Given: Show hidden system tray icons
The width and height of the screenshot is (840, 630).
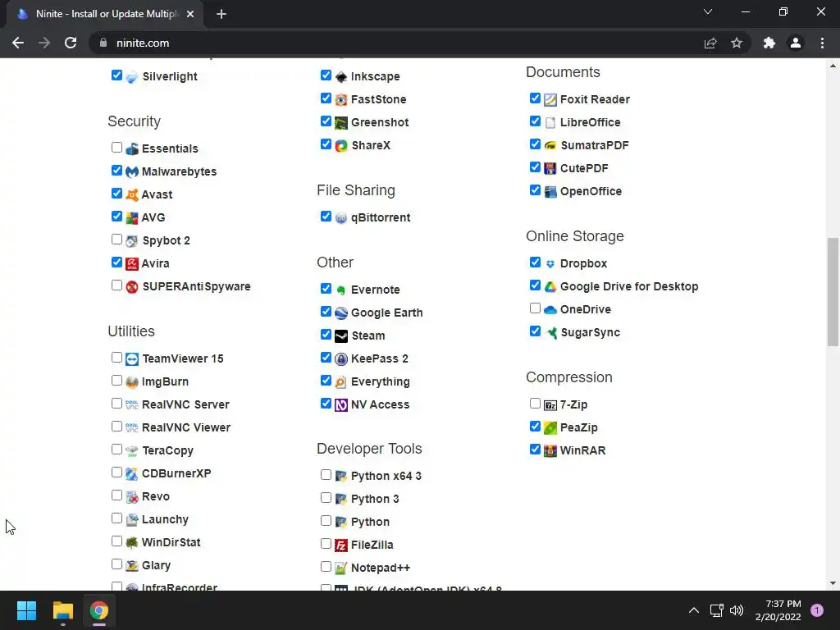Looking at the screenshot, I should tap(694, 610).
